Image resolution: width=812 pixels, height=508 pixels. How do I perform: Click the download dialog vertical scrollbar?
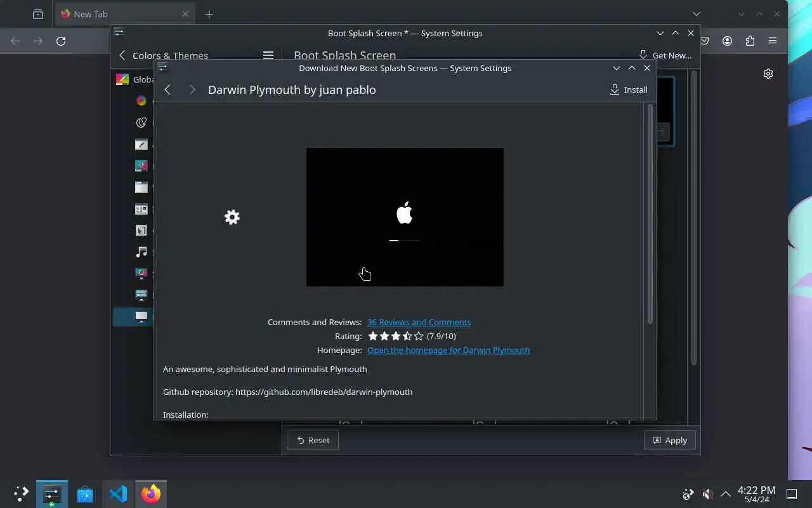click(x=650, y=214)
